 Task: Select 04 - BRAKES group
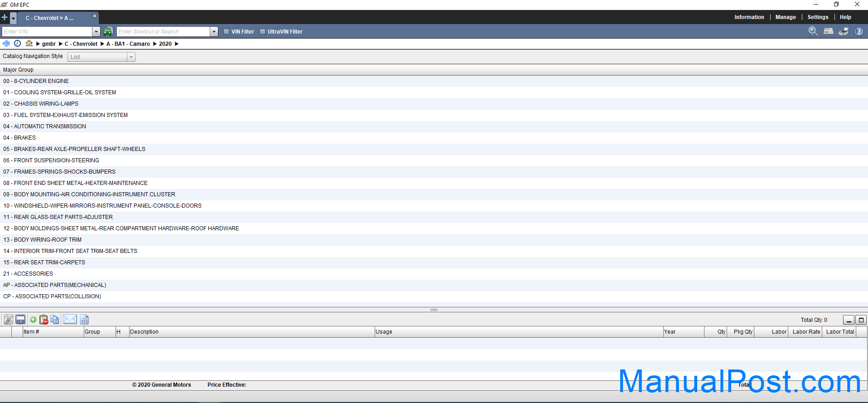pyautogui.click(x=434, y=138)
